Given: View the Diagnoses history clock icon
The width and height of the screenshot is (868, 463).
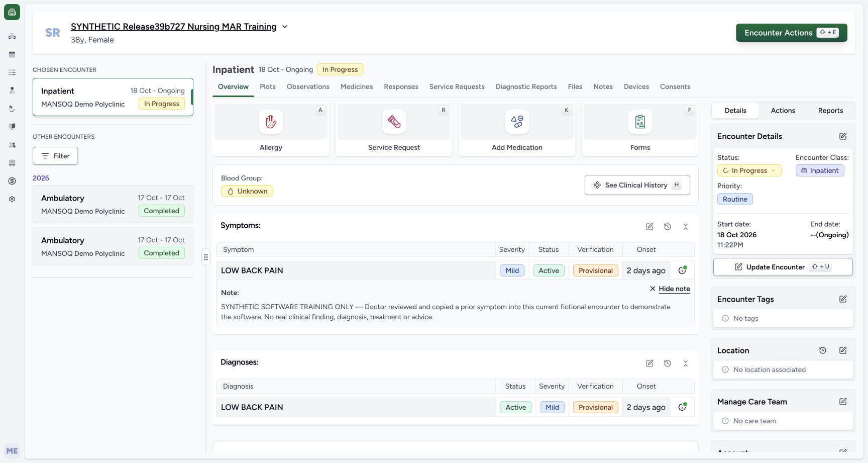Looking at the screenshot, I should (668, 363).
